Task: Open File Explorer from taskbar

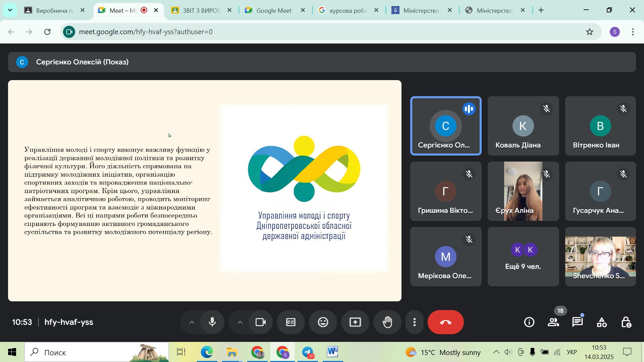Action: [232, 352]
